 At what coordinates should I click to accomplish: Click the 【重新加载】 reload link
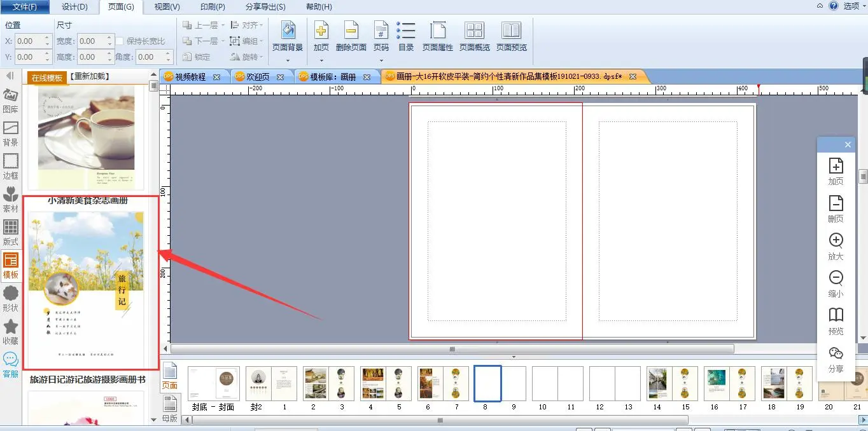coord(90,77)
